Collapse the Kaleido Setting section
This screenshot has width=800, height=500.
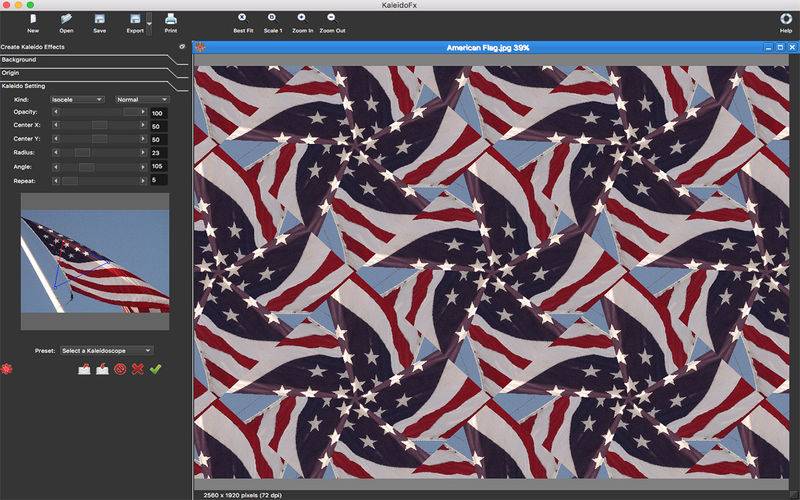coord(94,86)
